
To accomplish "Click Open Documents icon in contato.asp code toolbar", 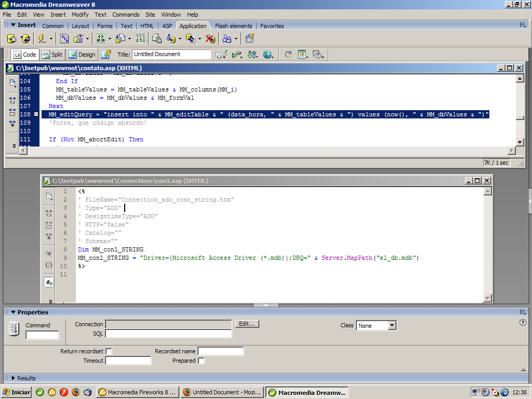I will [12, 83].
